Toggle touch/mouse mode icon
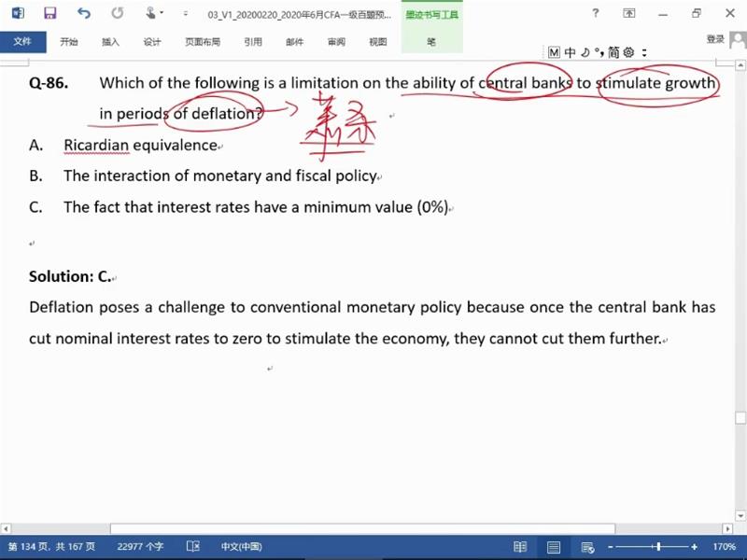The width and height of the screenshot is (747, 560). [150, 13]
